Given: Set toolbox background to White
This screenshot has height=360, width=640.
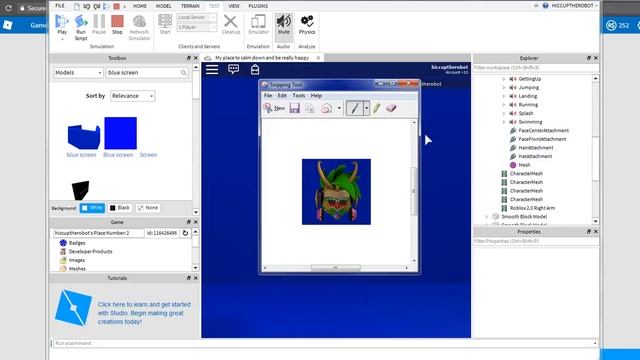Looking at the screenshot, I should 92,208.
